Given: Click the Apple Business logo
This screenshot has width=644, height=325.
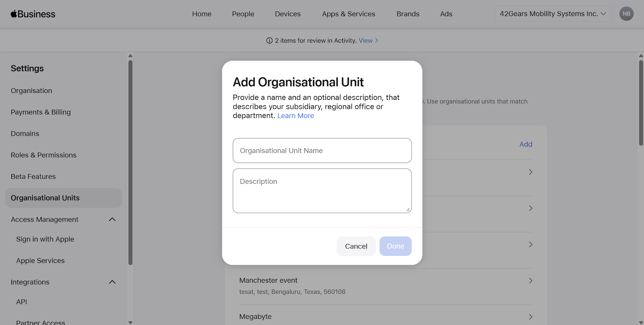Looking at the screenshot, I should point(33,14).
